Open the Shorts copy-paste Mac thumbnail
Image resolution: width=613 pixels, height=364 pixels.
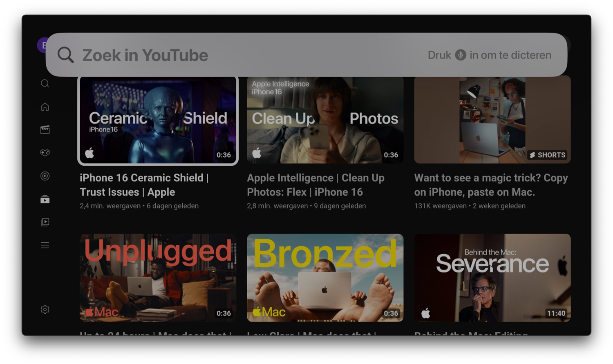click(492, 120)
